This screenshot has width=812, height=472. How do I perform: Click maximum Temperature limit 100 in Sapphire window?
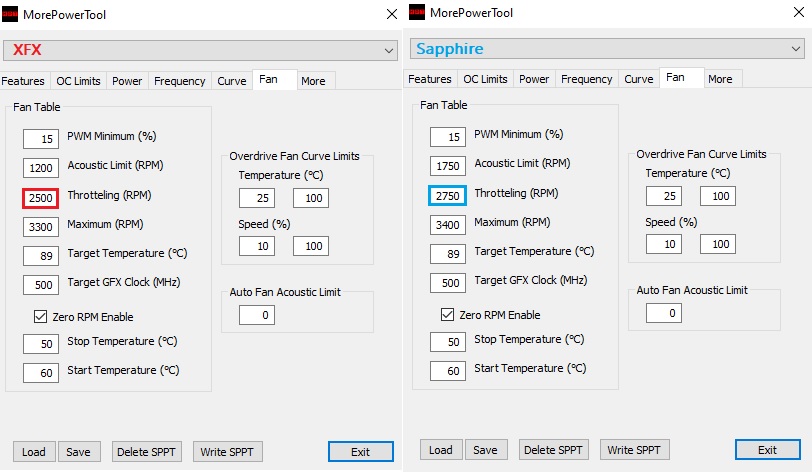(718, 196)
